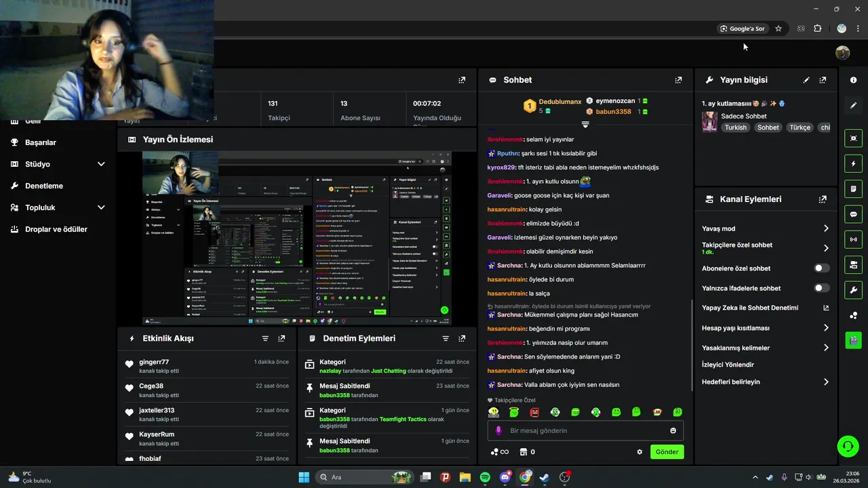Toggle the moderation log widget icon
The width and height of the screenshot is (868, 488).
853,188
